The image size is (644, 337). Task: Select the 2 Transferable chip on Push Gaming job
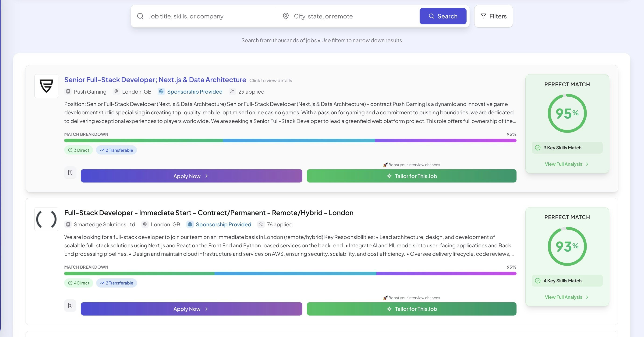[x=116, y=150]
